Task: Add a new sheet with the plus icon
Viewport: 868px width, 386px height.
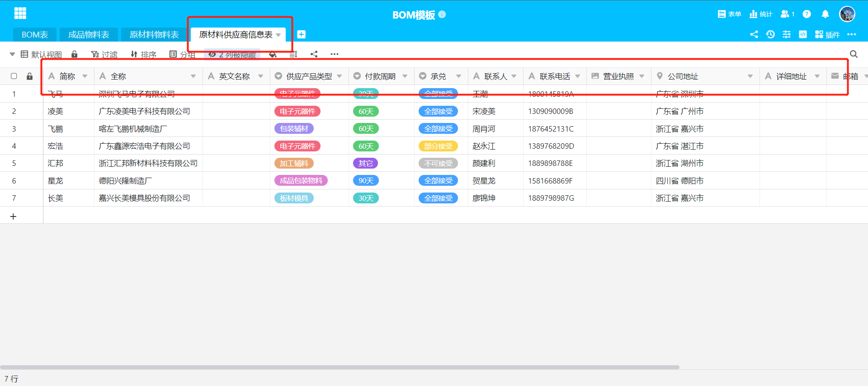Action: pos(302,34)
